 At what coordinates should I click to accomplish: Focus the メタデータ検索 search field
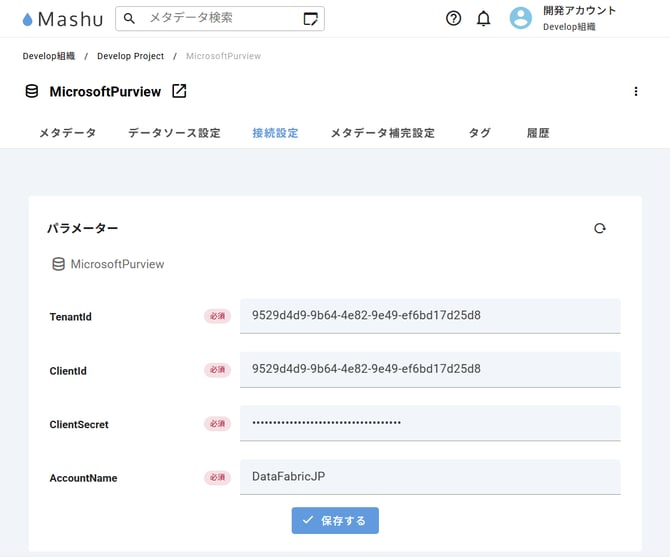(x=220, y=18)
